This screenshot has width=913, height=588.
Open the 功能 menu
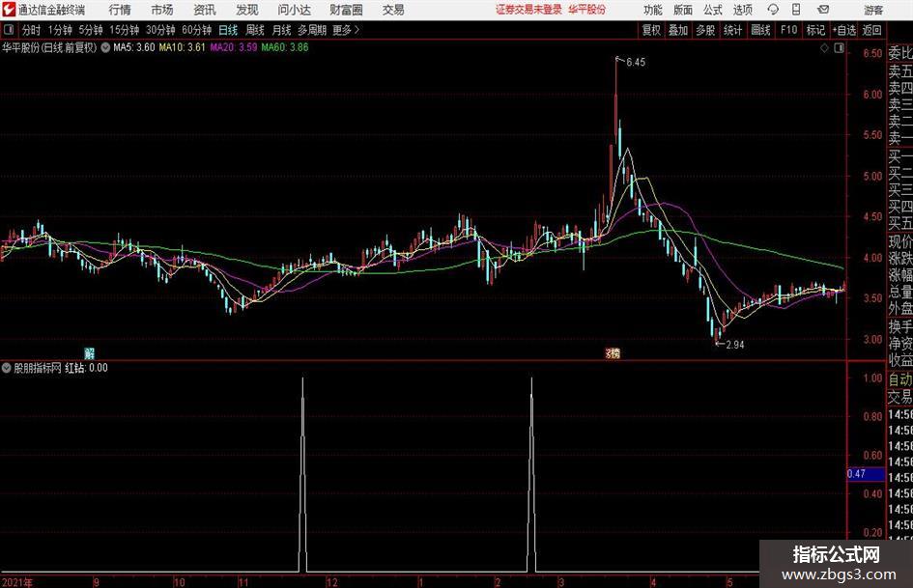pos(653,10)
